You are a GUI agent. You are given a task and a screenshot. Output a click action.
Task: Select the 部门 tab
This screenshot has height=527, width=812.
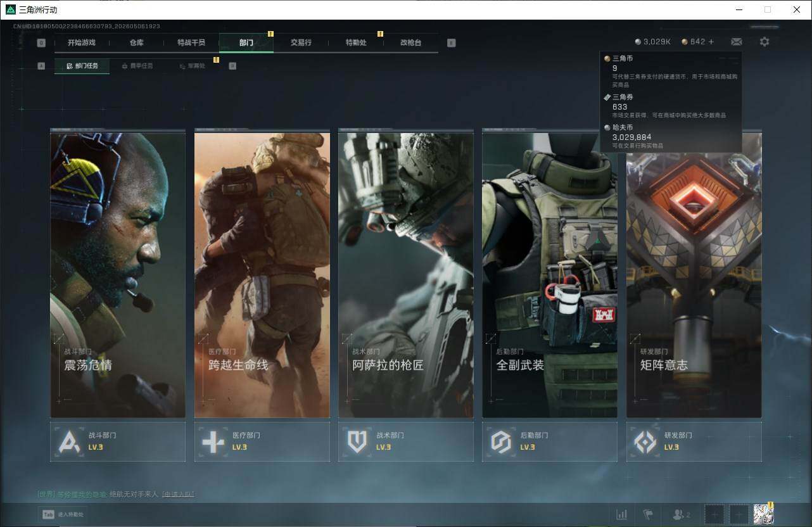click(246, 43)
